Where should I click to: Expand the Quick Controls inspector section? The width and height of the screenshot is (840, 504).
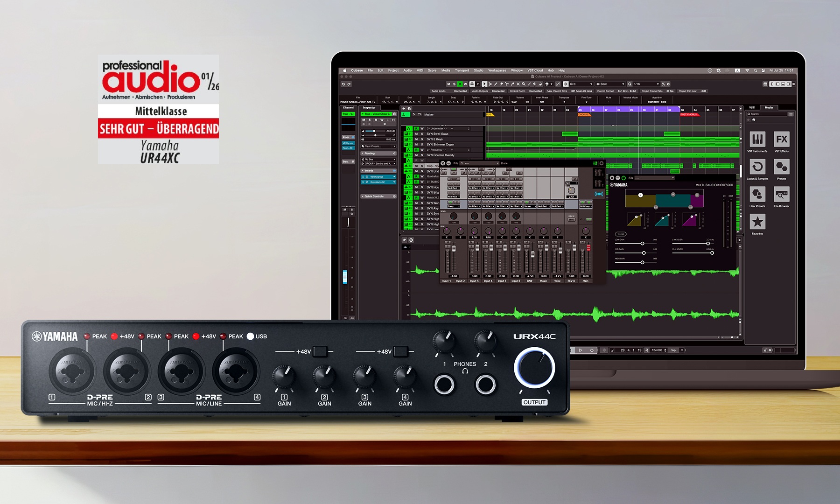click(378, 196)
